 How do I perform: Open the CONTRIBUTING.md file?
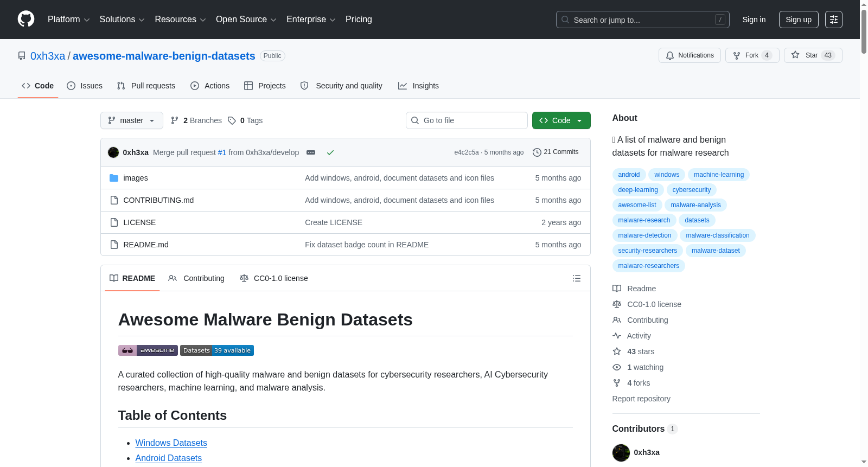click(158, 200)
